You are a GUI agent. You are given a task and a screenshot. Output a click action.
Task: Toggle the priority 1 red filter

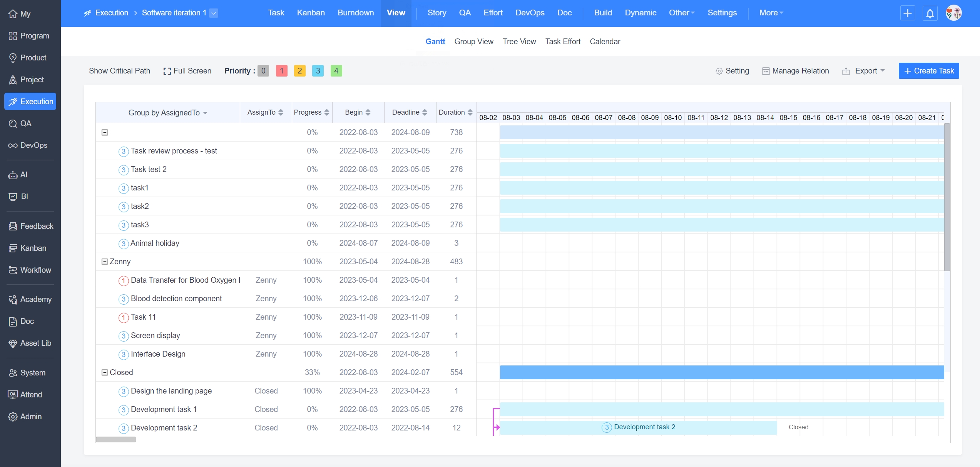tap(281, 71)
